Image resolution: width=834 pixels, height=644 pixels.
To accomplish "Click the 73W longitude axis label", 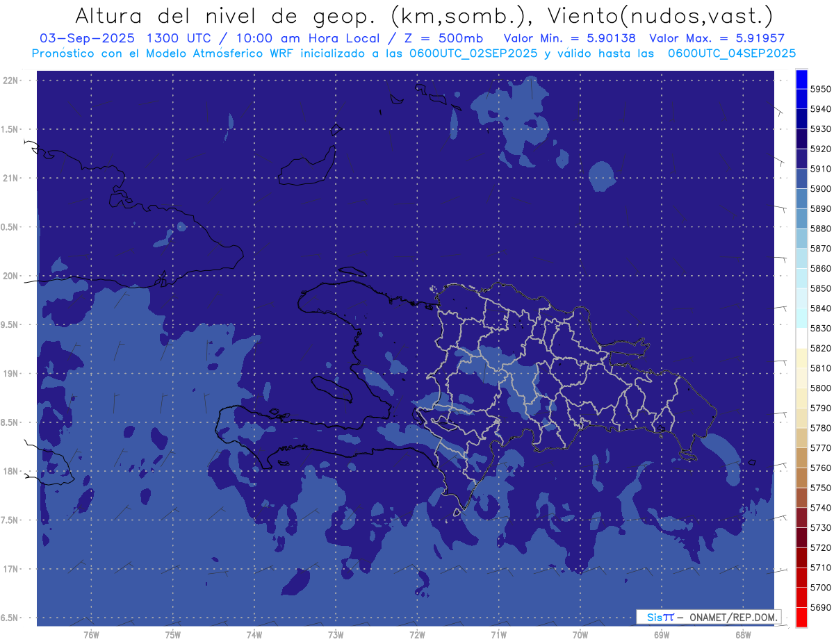I will (336, 634).
